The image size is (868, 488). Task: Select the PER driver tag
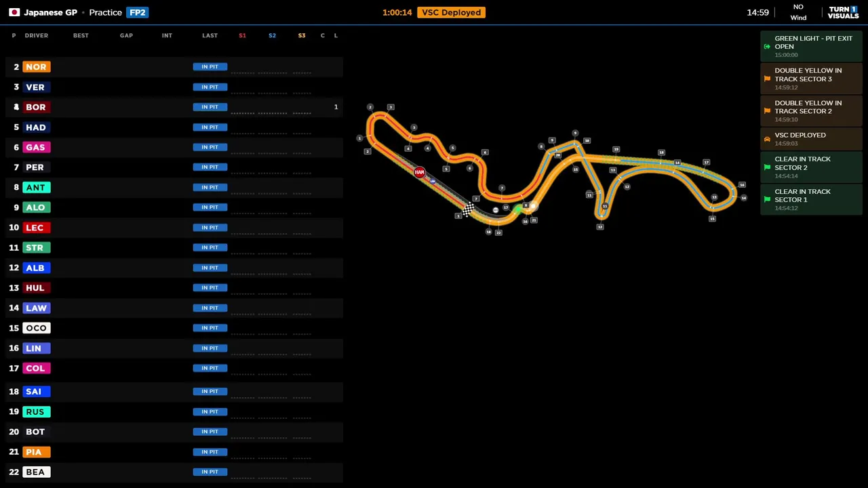click(36, 167)
